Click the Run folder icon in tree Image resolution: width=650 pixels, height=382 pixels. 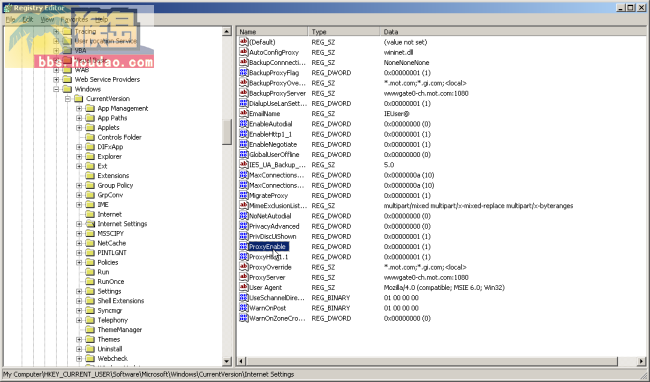pyautogui.click(x=90, y=272)
